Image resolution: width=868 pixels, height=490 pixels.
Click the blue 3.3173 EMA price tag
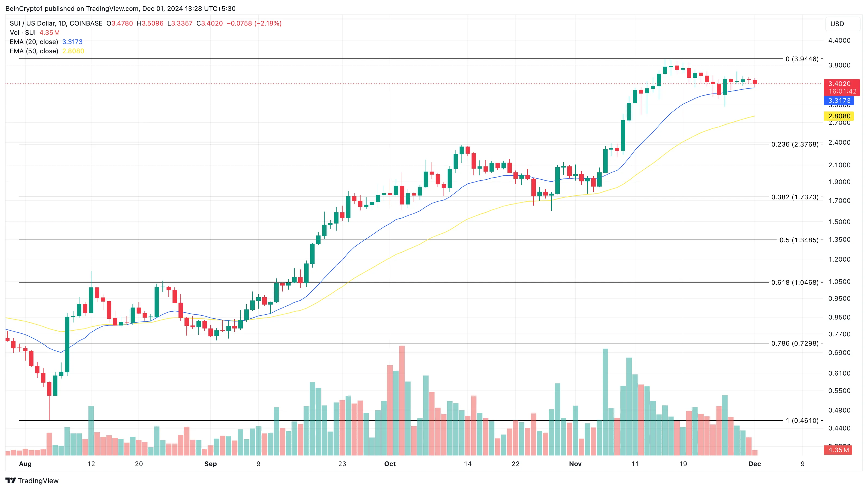(x=839, y=101)
